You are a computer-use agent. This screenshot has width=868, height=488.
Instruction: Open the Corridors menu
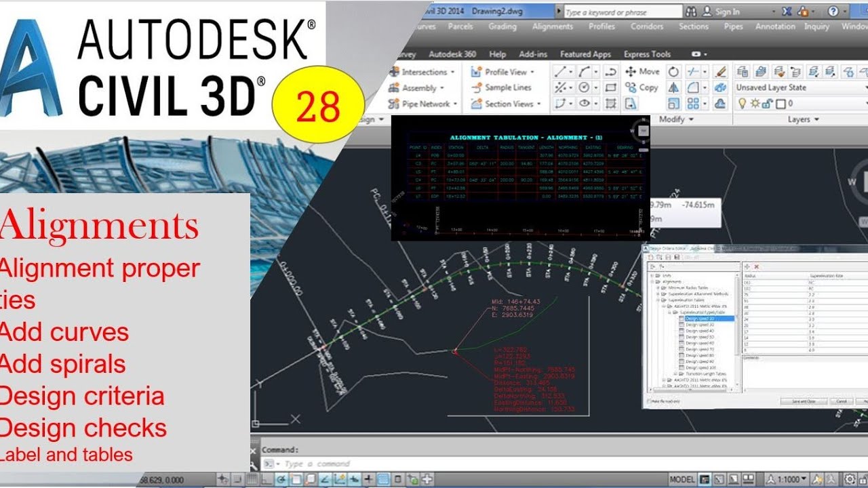pyautogui.click(x=647, y=26)
